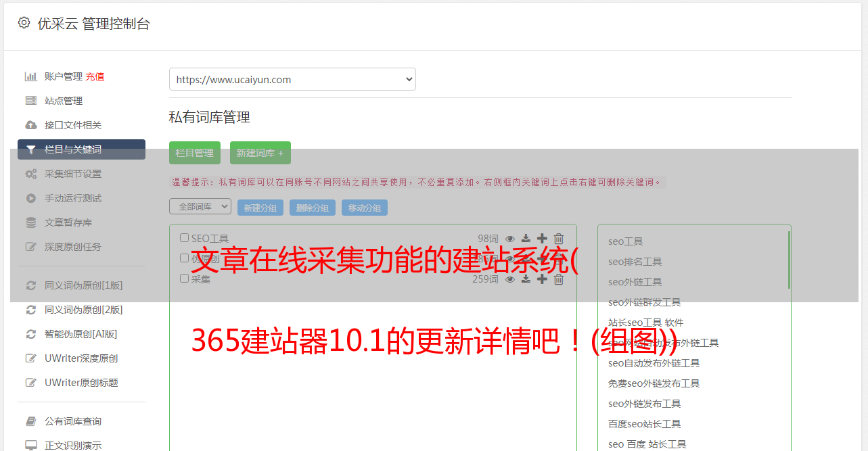Click the 私有词库管理 heading
The width and height of the screenshot is (868, 451).
[210, 117]
